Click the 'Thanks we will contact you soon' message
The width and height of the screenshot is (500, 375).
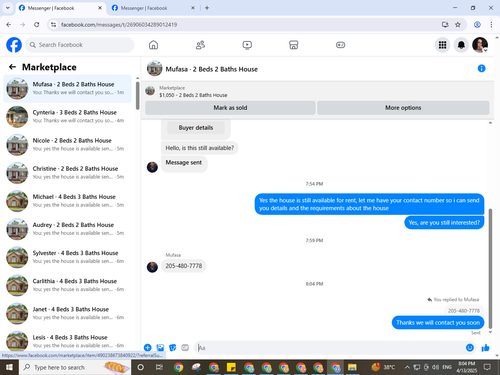tap(438, 323)
